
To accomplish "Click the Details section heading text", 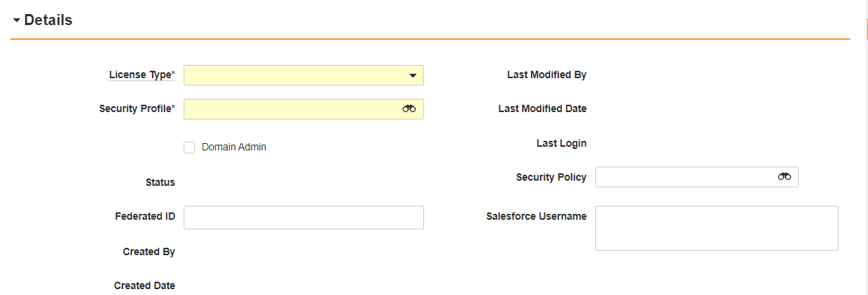I will pyautogui.click(x=48, y=21).
